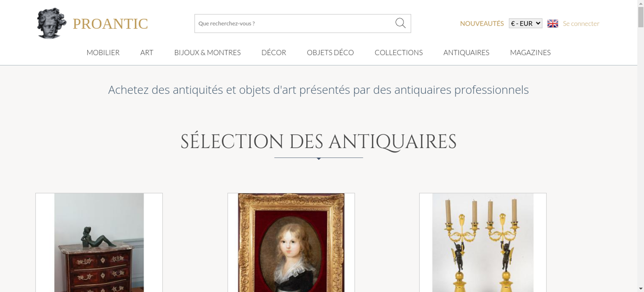The height and width of the screenshot is (292, 644).
Task: Open the € - EUR currency dropdown
Action: (526, 23)
